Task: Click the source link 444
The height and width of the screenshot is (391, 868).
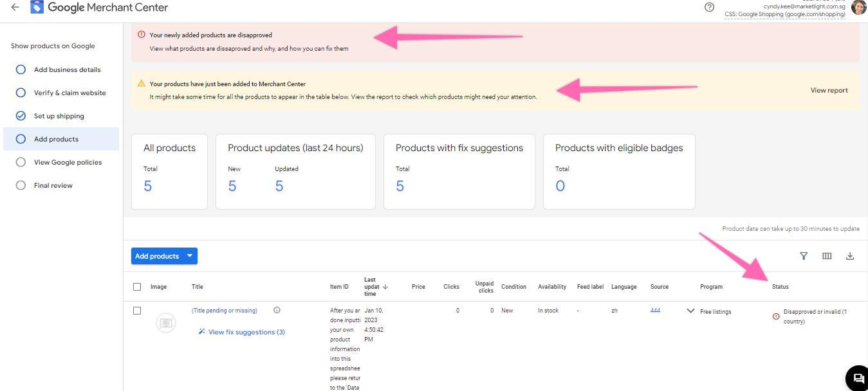Action: pyautogui.click(x=655, y=311)
